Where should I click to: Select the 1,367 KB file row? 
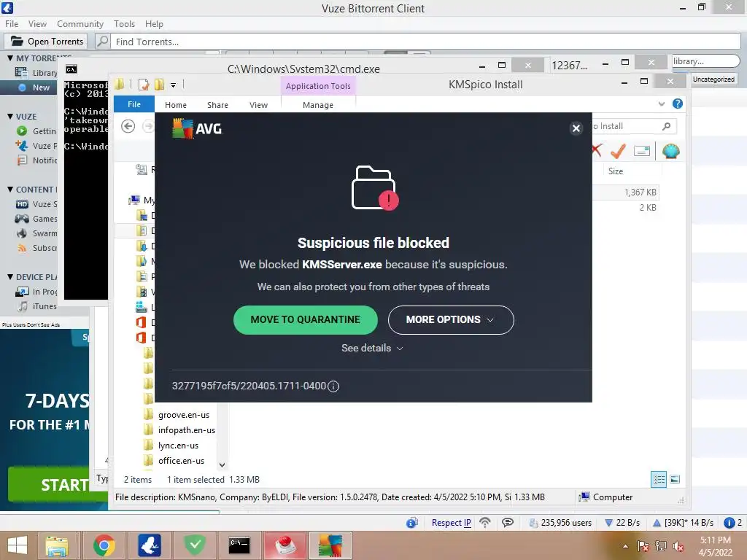tap(627, 192)
